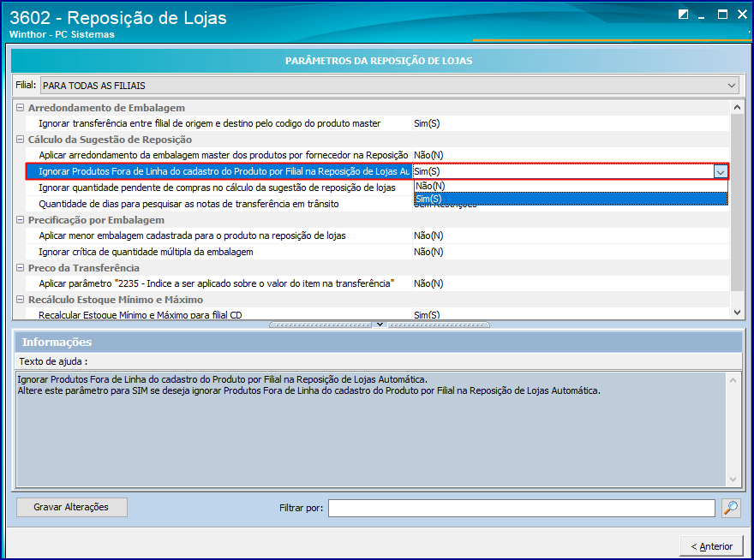The image size is (754, 560).
Task: Click the parameter grid vertical scrollbar thumb
Action: (x=737, y=203)
